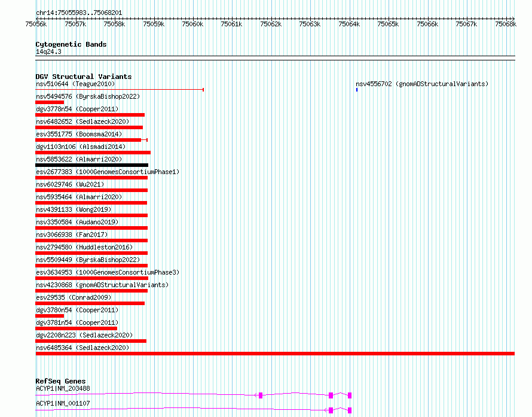Click dgv3780n54 (Cooper2011) label
Image resolution: width=532 pixels, height=417 pixels.
(x=77, y=310)
